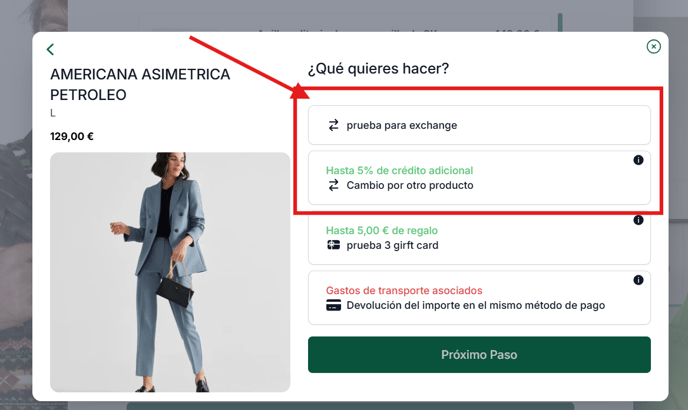Choose Devolución del importe en el mismo método

click(476, 305)
